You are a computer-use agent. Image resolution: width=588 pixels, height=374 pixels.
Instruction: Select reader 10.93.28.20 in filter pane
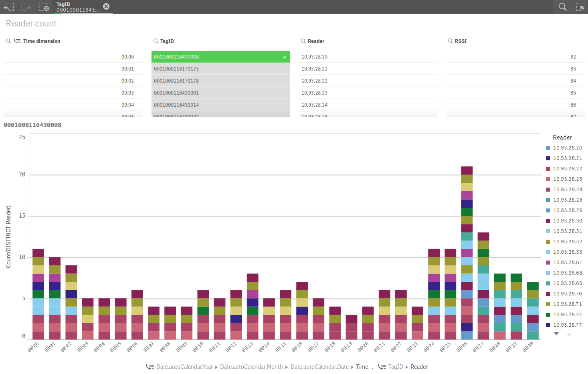(x=368, y=57)
